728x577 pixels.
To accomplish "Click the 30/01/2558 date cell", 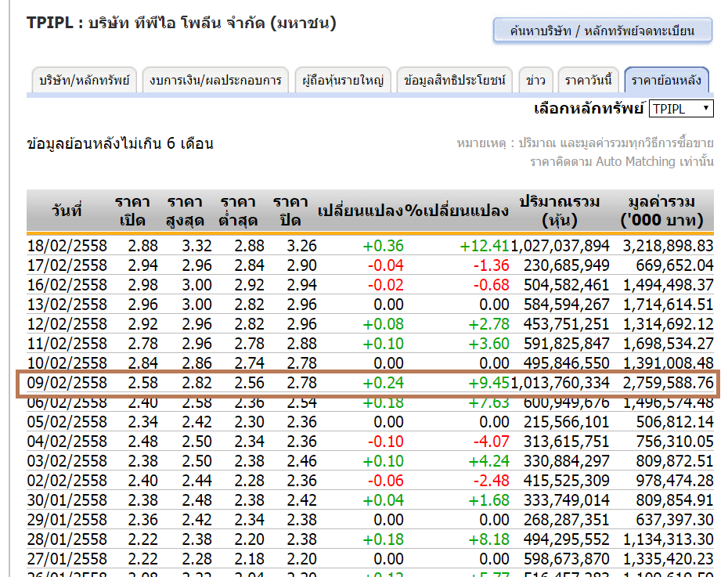I will coord(67,500).
